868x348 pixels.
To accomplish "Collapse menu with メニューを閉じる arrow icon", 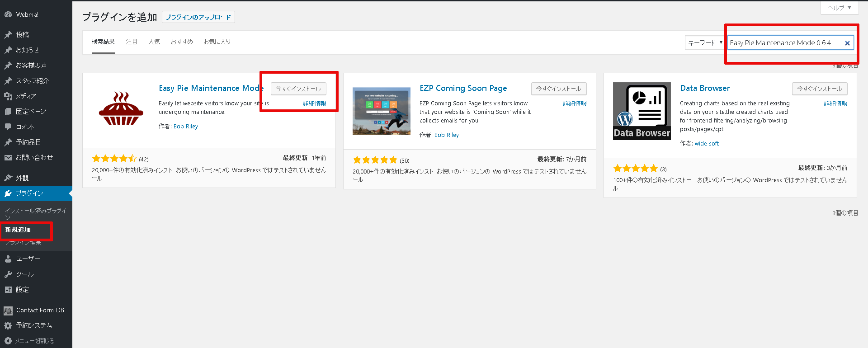I will tap(8, 341).
